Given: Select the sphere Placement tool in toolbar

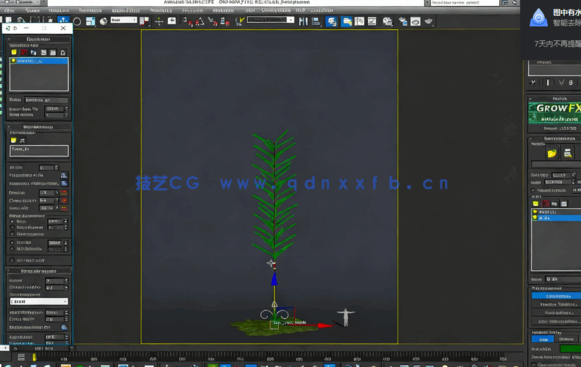Looking at the screenshot, I should click(x=104, y=22).
